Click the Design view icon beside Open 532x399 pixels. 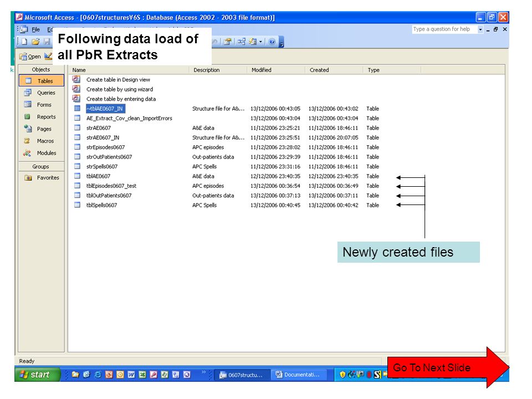click(x=49, y=57)
